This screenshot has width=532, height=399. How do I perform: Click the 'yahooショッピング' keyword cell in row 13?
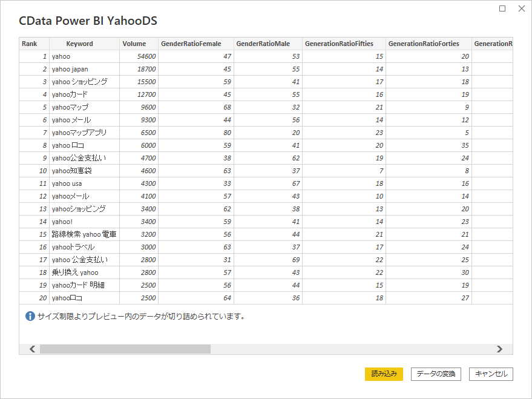coord(85,209)
